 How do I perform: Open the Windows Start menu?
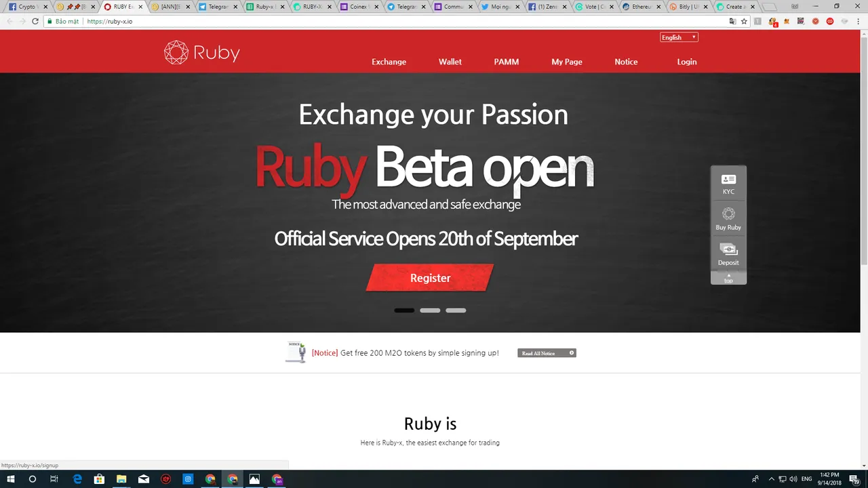11,479
